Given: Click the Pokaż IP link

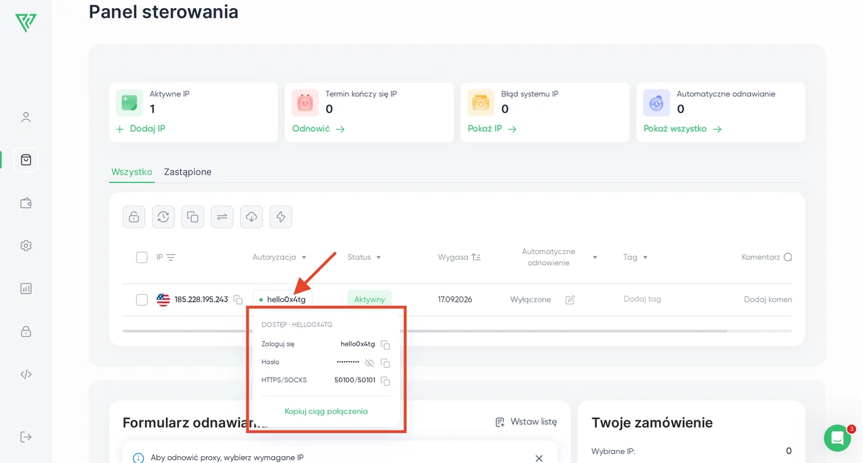Looking at the screenshot, I should (492, 129).
